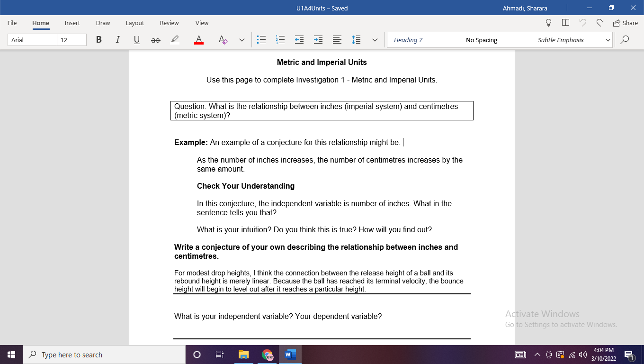Click the account name Ahmadi, Sharara
The width and height of the screenshot is (644, 364).
(x=525, y=8)
